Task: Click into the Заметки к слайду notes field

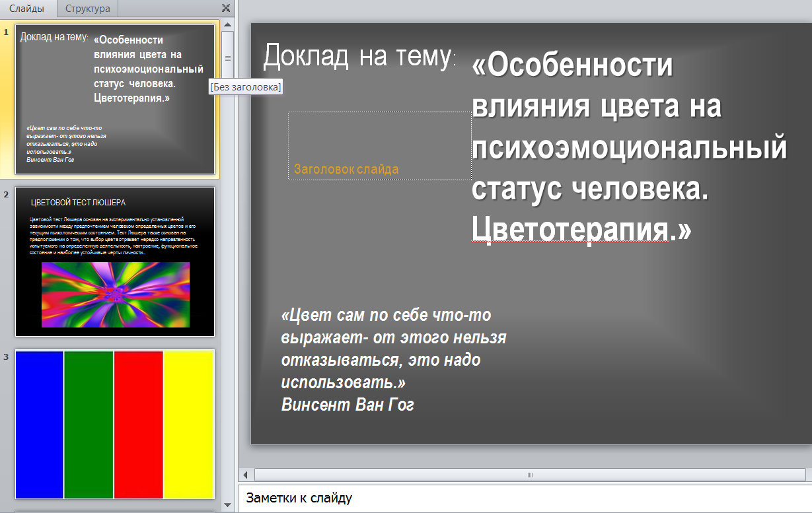Action: tap(525, 498)
